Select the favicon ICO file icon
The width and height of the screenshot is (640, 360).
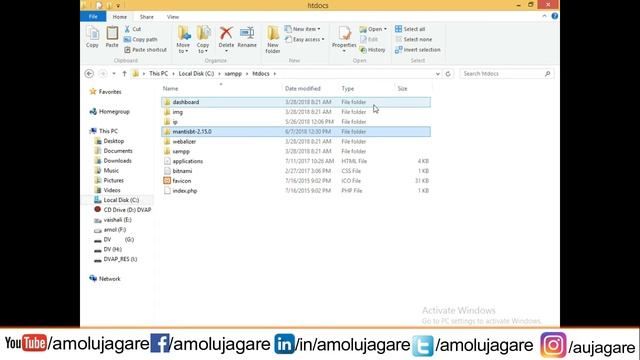[167, 180]
